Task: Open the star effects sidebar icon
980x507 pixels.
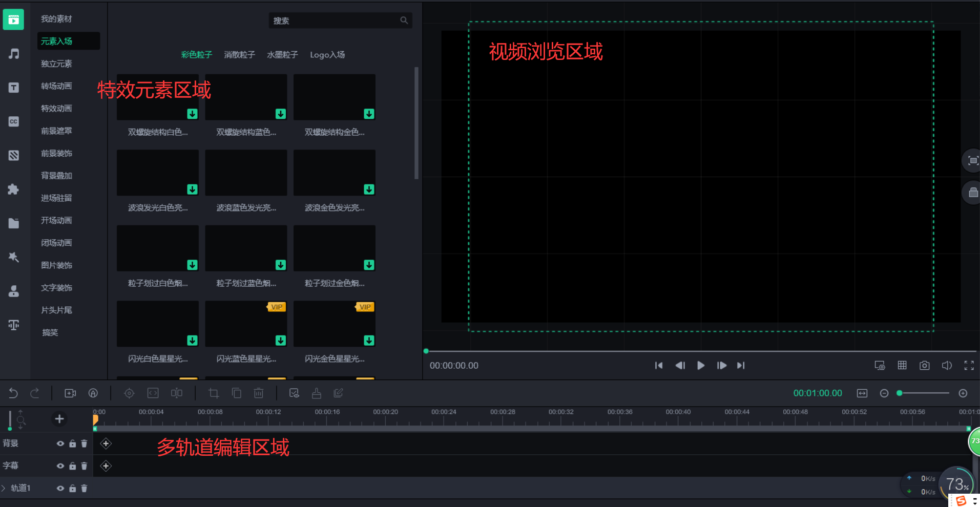Action: point(14,257)
